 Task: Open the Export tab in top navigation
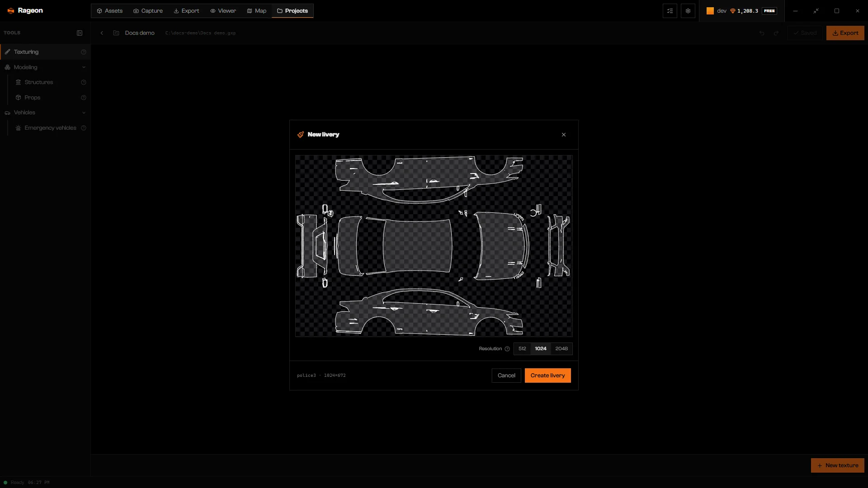point(186,11)
